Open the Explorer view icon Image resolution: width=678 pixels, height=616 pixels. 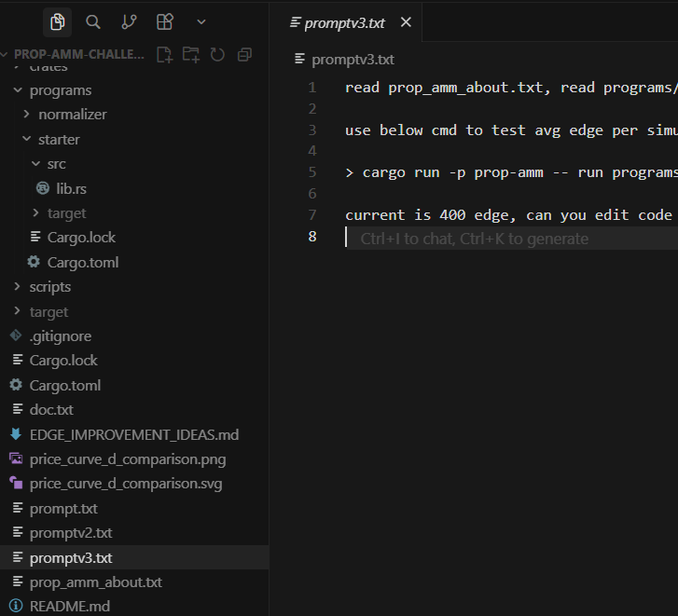pos(57,21)
